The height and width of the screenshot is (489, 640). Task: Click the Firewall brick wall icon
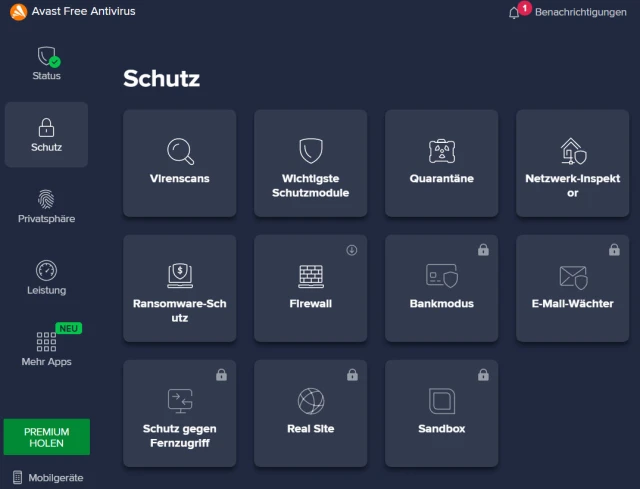coord(311,276)
